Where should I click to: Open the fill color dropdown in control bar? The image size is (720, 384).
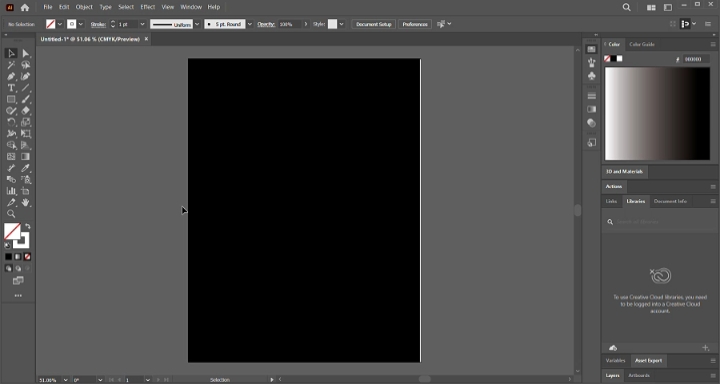point(60,24)
